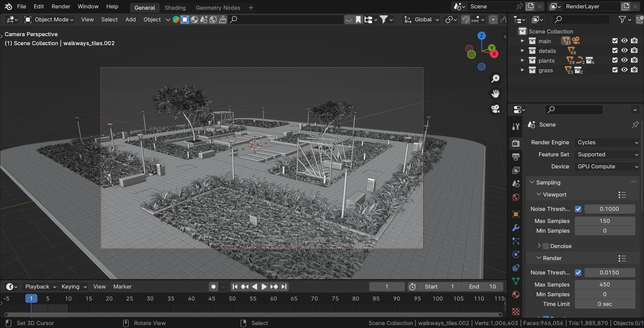Viewport: 644px width, 328px height.
Task: Jump to the timeline end frame
Action: [x=284, y=287]
